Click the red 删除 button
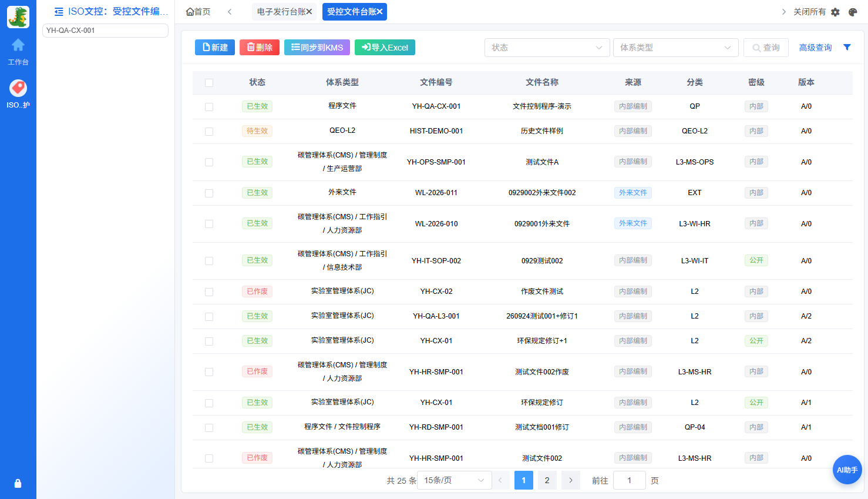The height and width of the screenshot is (499, 868). click(260, 48)
